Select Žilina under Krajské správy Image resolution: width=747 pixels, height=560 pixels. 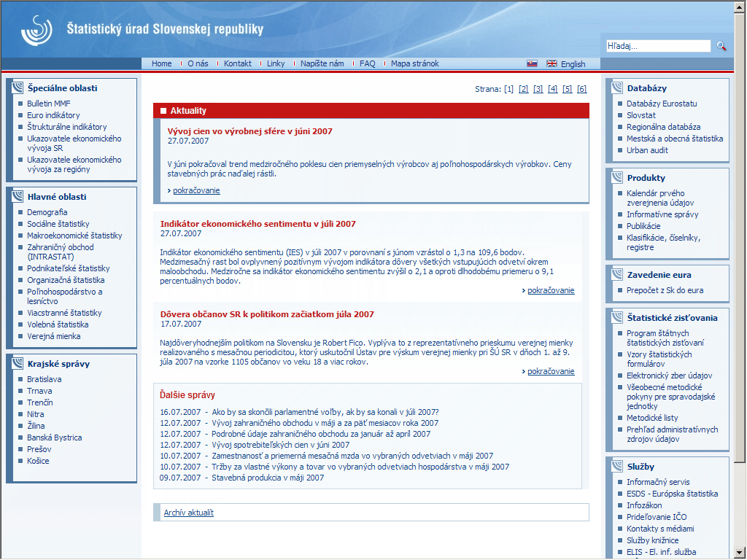36,426
